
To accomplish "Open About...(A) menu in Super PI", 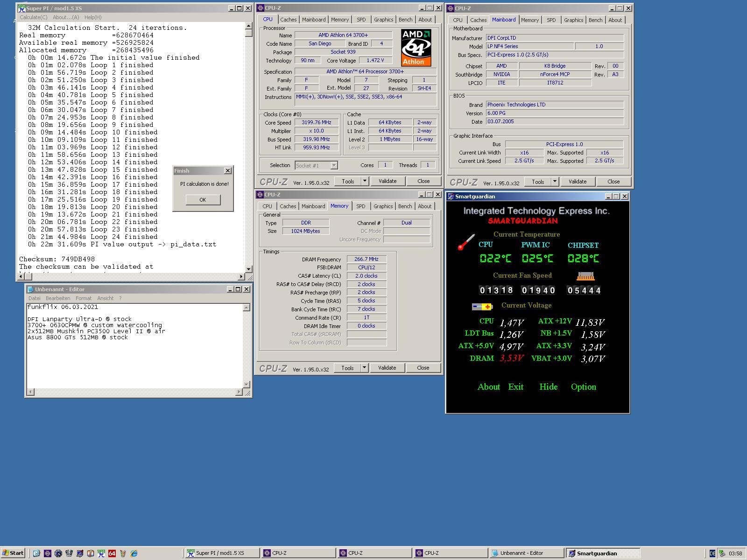I will click(66, 17).
